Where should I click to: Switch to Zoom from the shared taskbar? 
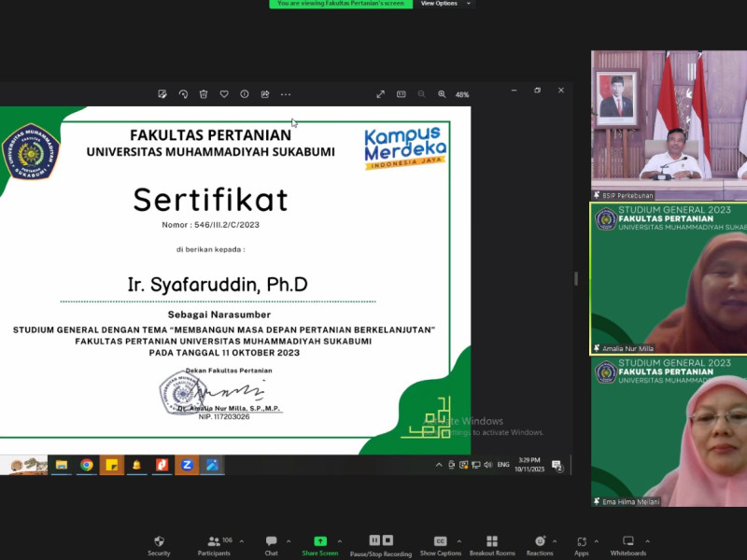[x=187, y=465]
